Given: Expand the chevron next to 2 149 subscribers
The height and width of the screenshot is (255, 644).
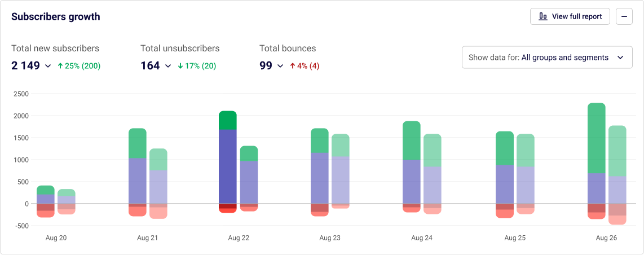Looking at the screenshot, I should (x=48, y=66).
